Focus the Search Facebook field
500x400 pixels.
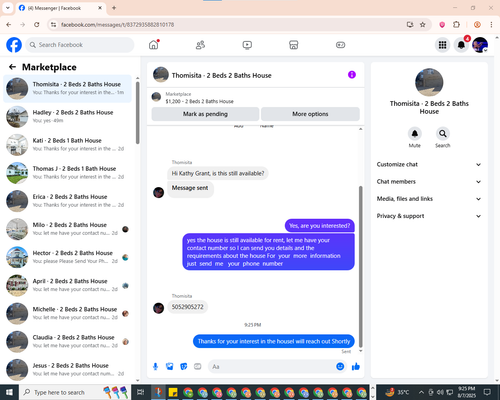click(x=80, y=45)
